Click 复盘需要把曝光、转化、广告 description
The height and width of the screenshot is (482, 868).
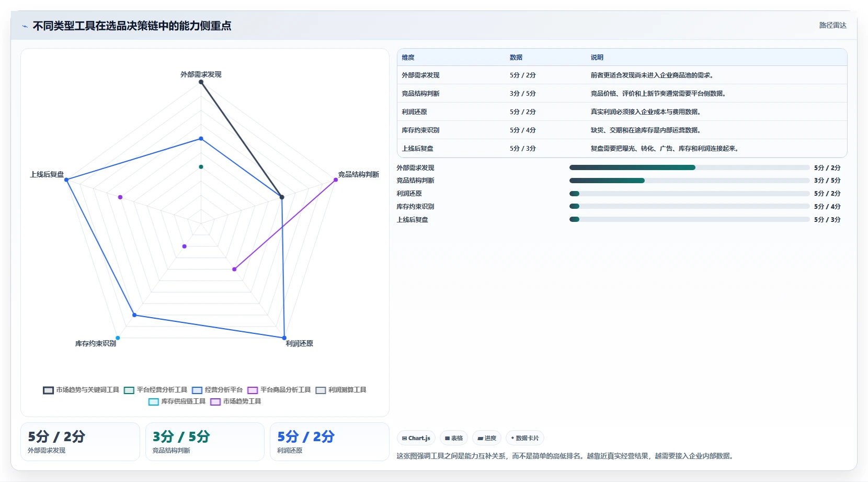coord(665,149)
